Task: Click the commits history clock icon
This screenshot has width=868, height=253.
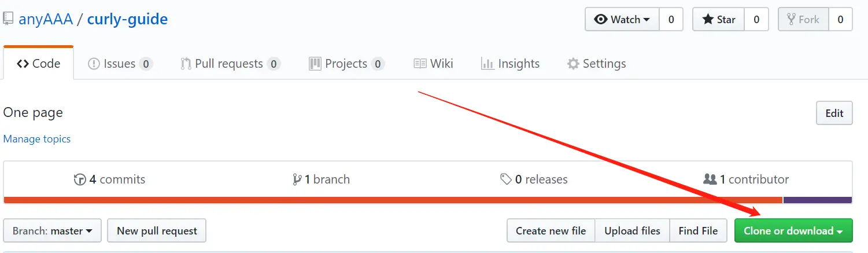Action: 80,179
